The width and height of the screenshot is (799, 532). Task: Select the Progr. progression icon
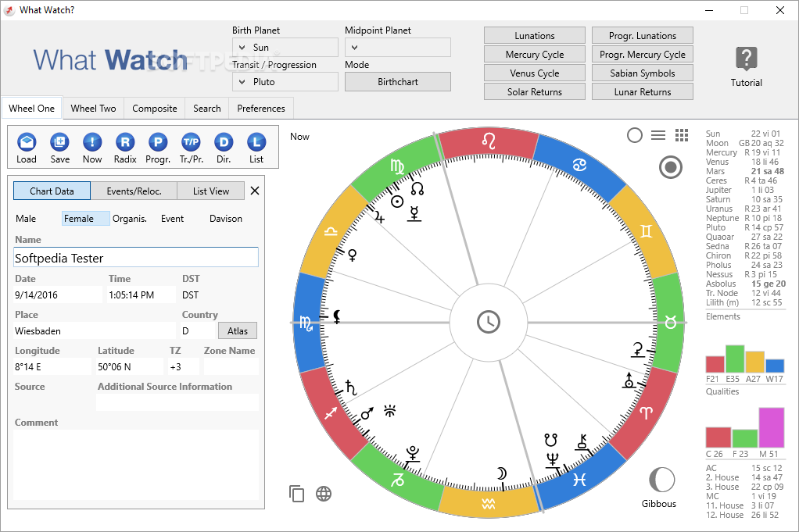point(158,142)
